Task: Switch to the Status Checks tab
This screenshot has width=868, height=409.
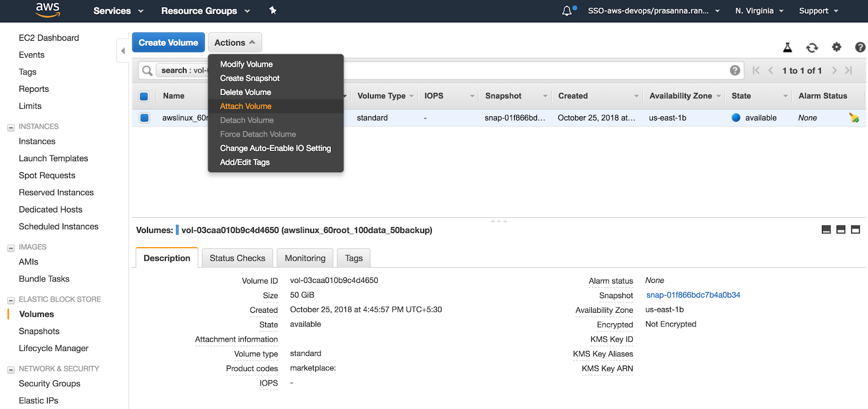Action: tap(238, 258)
